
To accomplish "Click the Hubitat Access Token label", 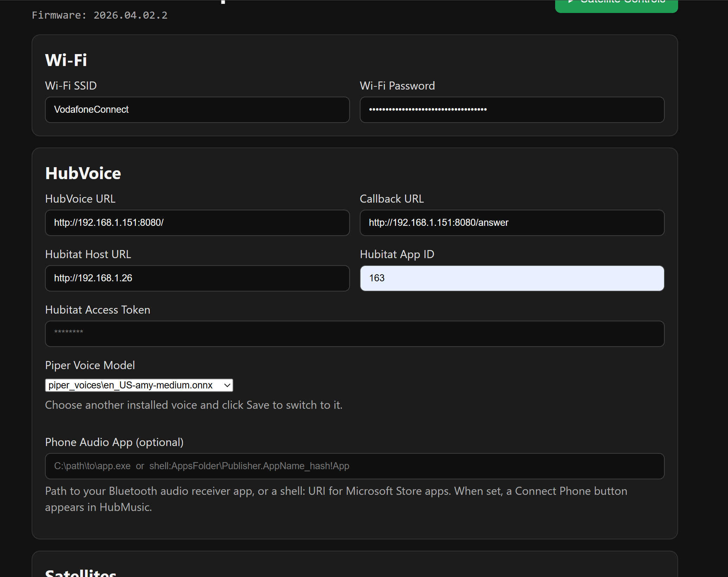I will 98,310.
